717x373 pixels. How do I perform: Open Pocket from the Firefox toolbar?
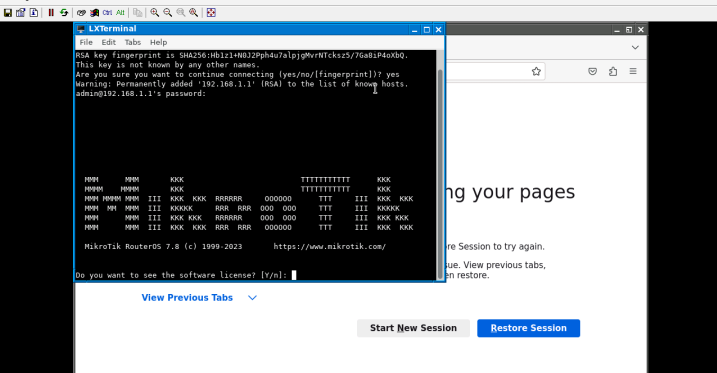coord(592,71)
